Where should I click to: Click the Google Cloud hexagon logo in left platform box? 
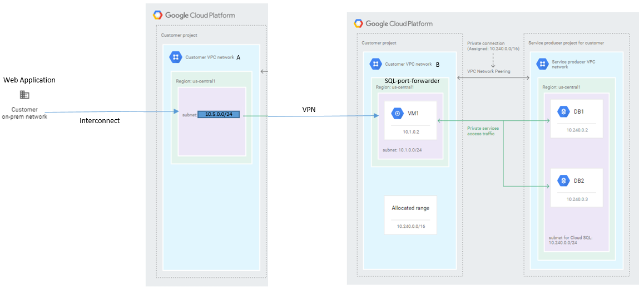[158, 15]
